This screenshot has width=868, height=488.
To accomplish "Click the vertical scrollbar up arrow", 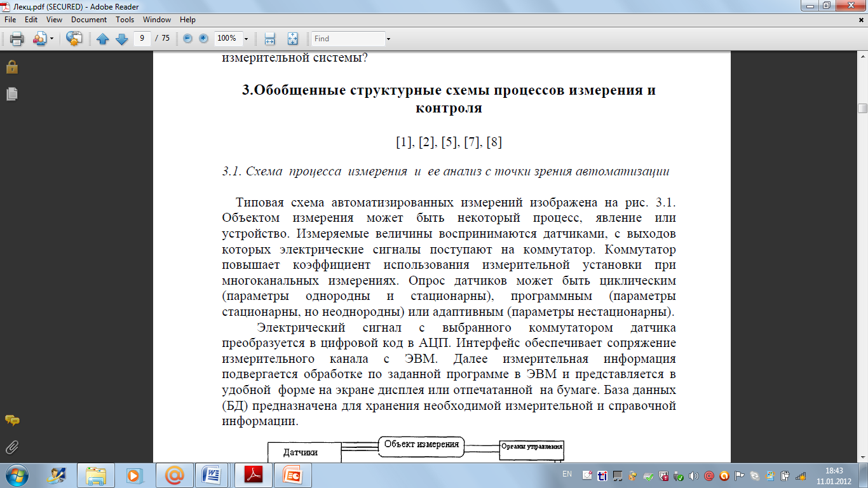I will tap(862, 57).
